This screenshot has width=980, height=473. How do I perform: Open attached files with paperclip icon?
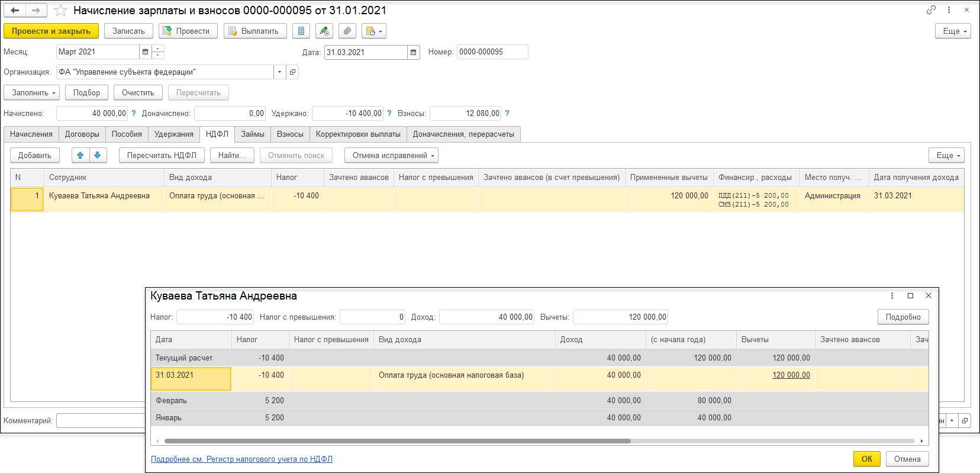coord(347,31)
